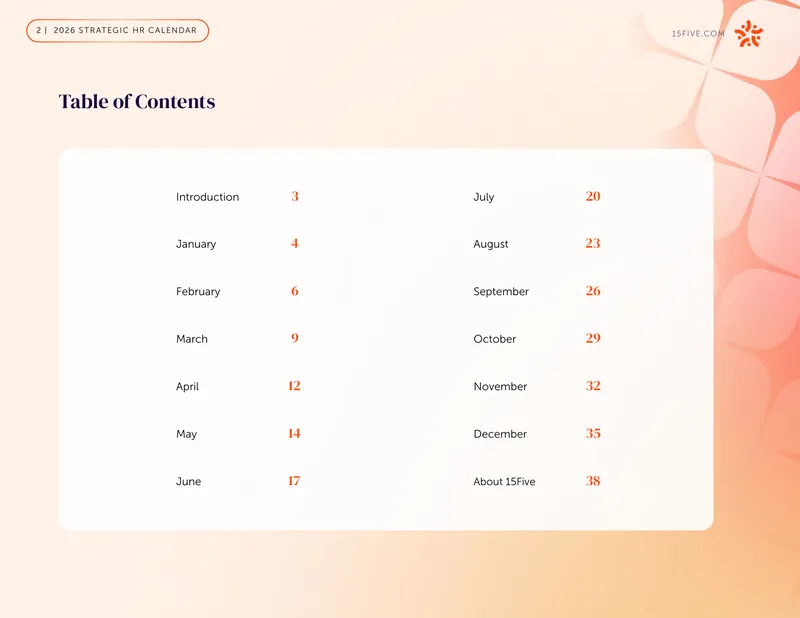Click the December contents entry
The height and width of the screenshot is (618, 800).
click(500, 434)
